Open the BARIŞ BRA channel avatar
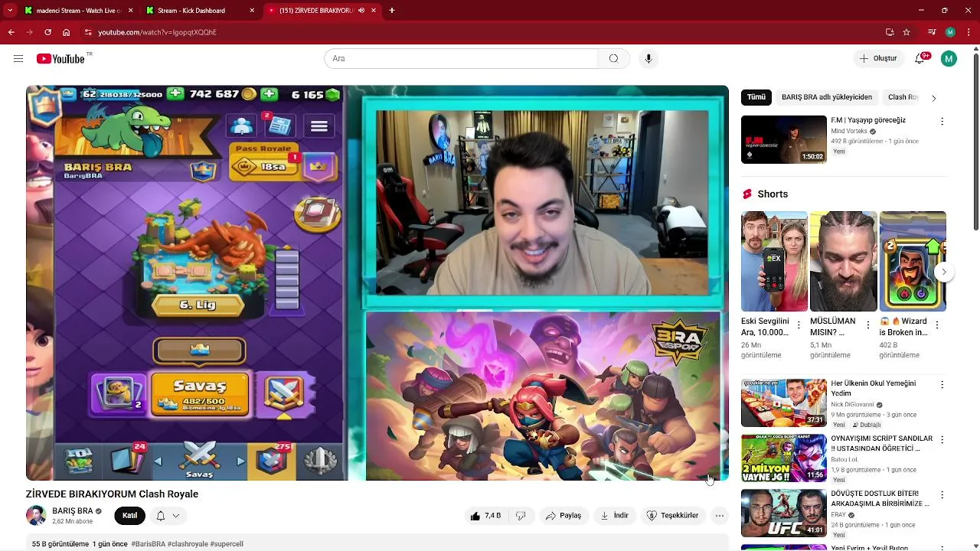 36,516
